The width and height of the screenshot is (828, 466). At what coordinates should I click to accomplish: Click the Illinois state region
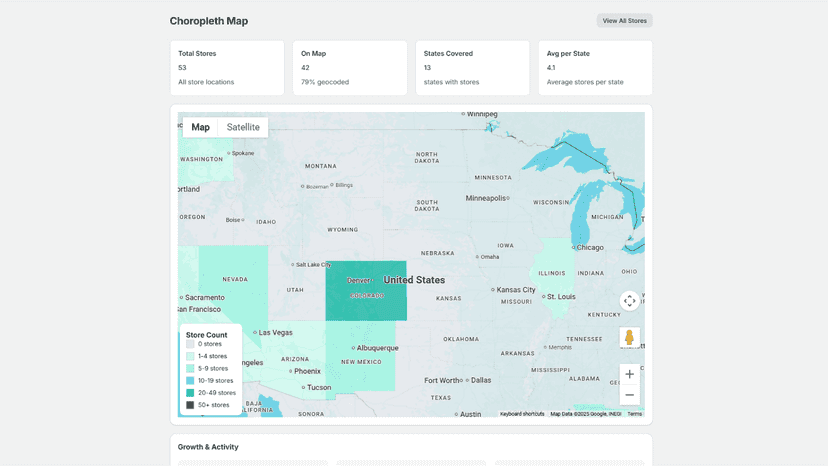pos(552,278)
